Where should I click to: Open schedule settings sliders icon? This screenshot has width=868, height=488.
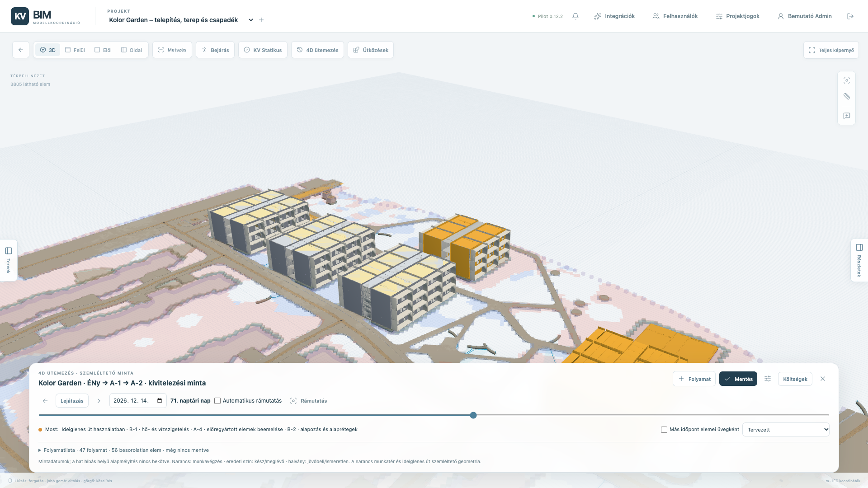[768, 379]
